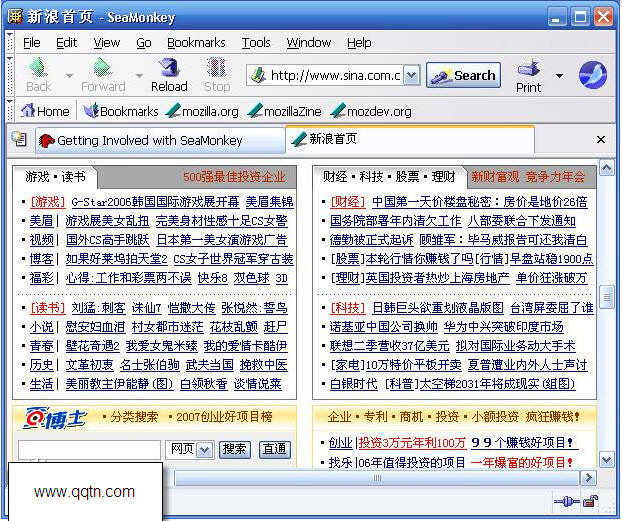622x521 pixels.
Task: Click the Stop loading icon
Action: [x=217, y=67]
